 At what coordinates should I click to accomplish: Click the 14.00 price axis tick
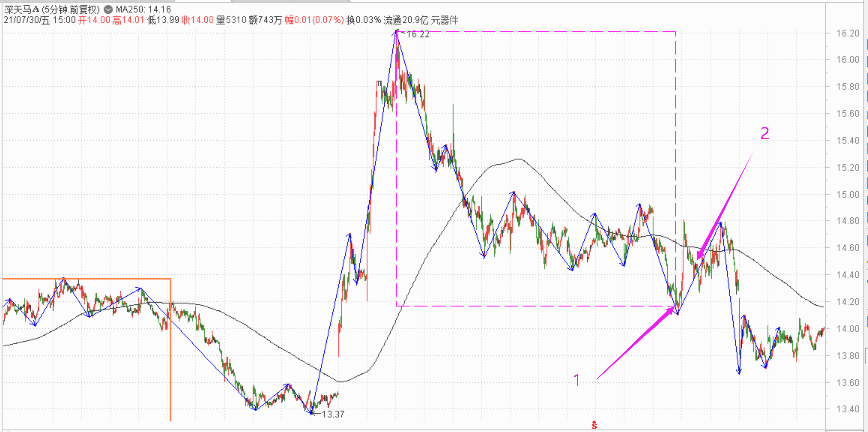pyautogui.click(x=848, y=329)
